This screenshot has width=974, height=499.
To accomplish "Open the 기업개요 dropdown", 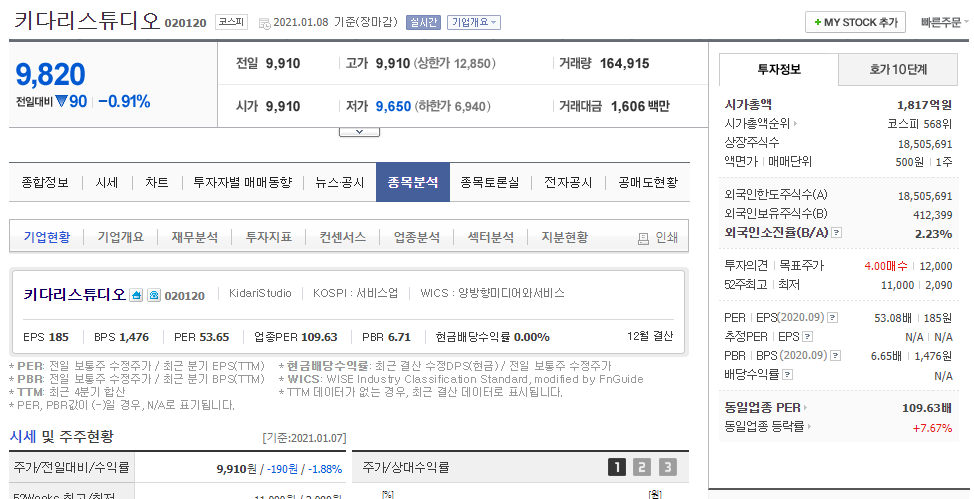I will tap(473, 22).
